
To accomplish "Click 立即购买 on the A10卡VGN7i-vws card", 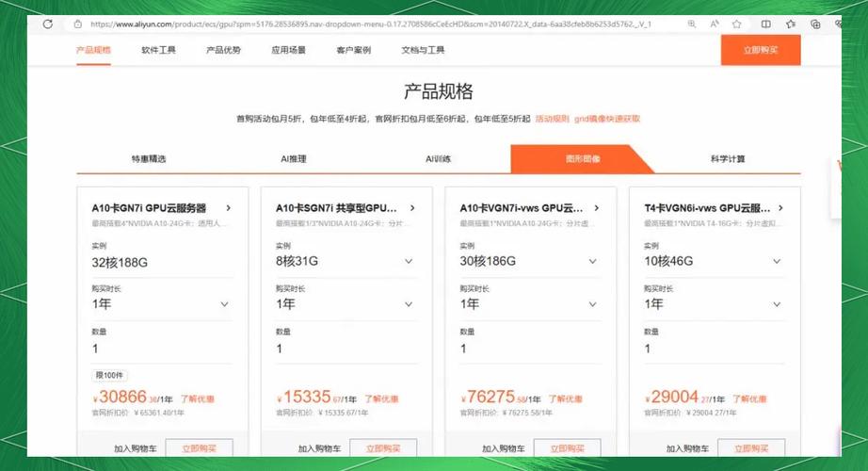I will [x=568, y=447].
